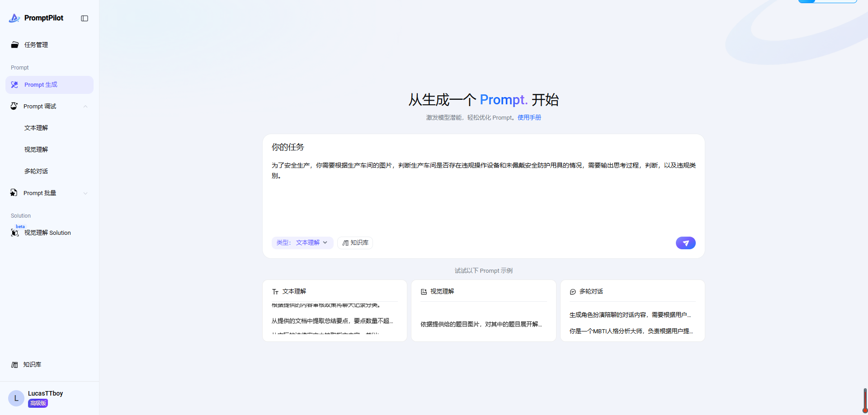Select example 从提供的文档中提取总结要点
This screenshot has height=415, width=868.
[x=332, y=321]
